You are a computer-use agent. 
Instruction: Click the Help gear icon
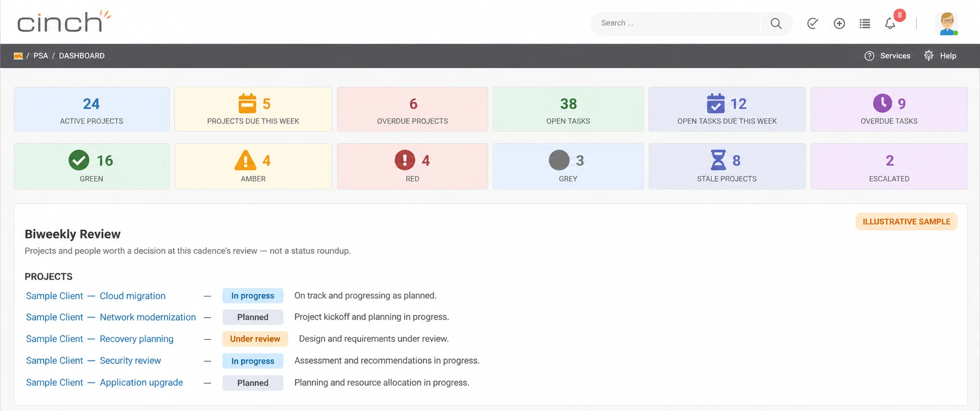[928, 56]
